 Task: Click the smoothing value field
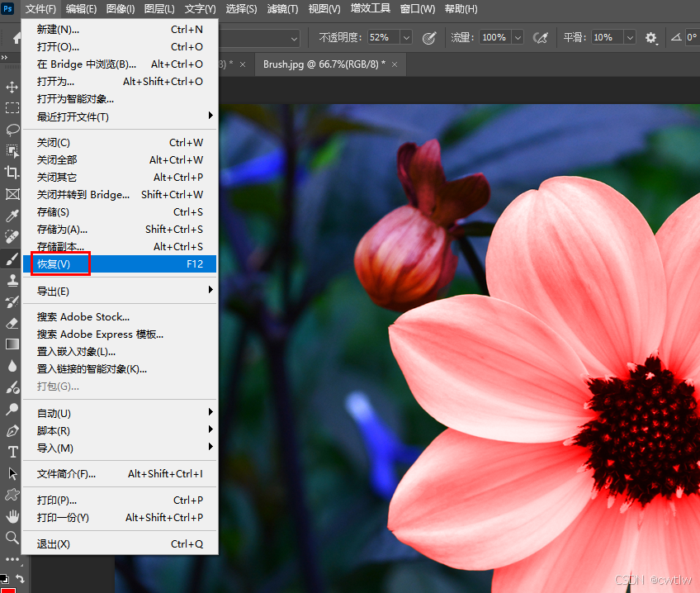coord(608,37)
